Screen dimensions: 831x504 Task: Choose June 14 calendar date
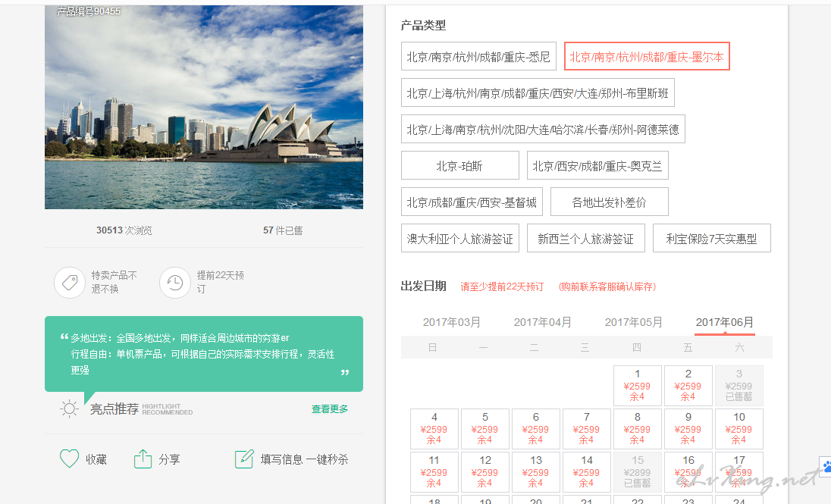[586, 471]
